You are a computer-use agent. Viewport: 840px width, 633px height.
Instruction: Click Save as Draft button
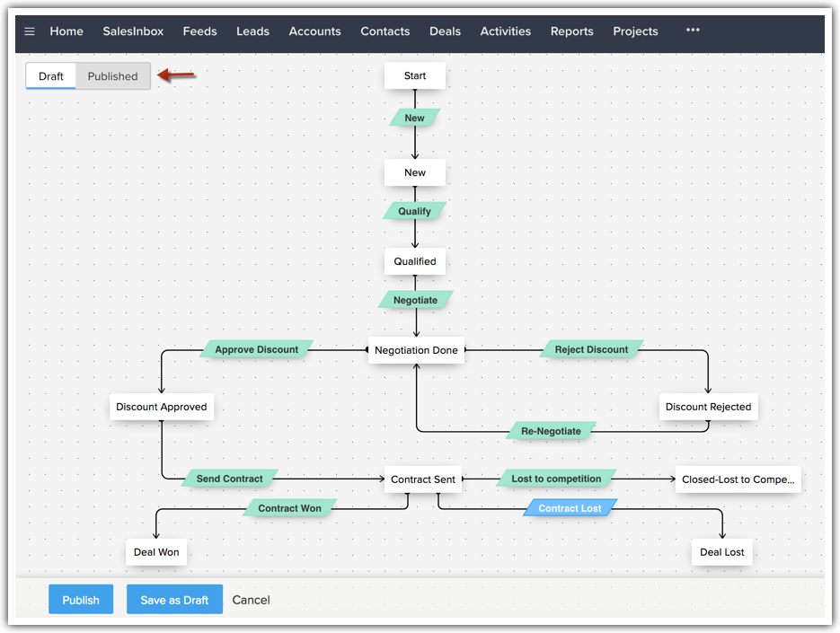click(x=174, y=600)
